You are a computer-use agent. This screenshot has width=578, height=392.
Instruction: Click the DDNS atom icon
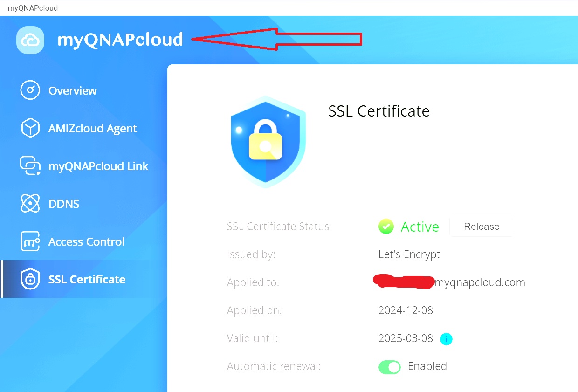click(30, 204)
